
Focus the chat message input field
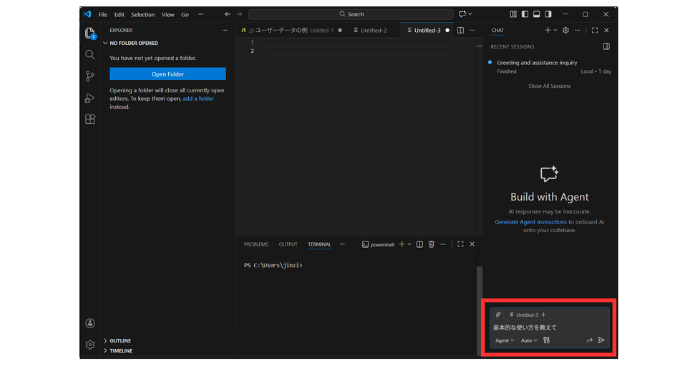550,328
